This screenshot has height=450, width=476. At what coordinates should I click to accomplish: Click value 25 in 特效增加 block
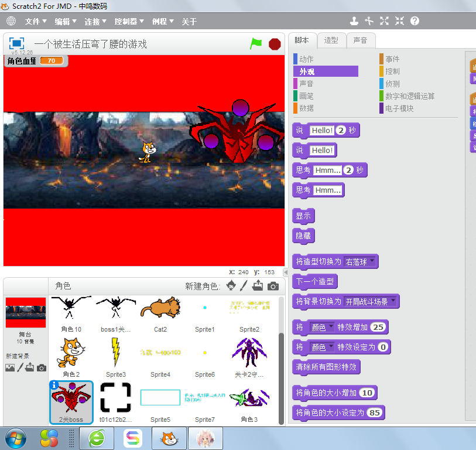[x=378, y=327]
